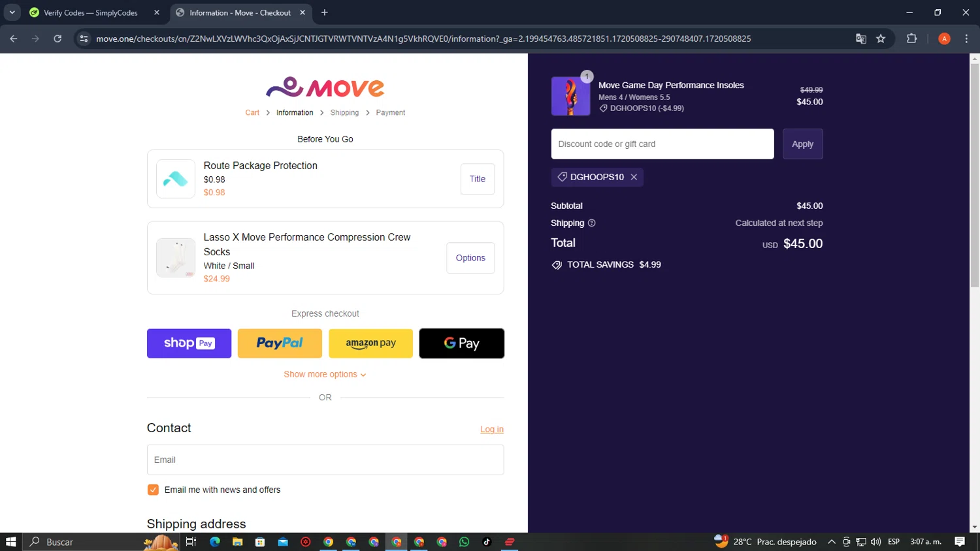Click the Information breadcrumb step
Image resolution: width=980 pixels, height=551 pixels.
click(x=295, y=113)
